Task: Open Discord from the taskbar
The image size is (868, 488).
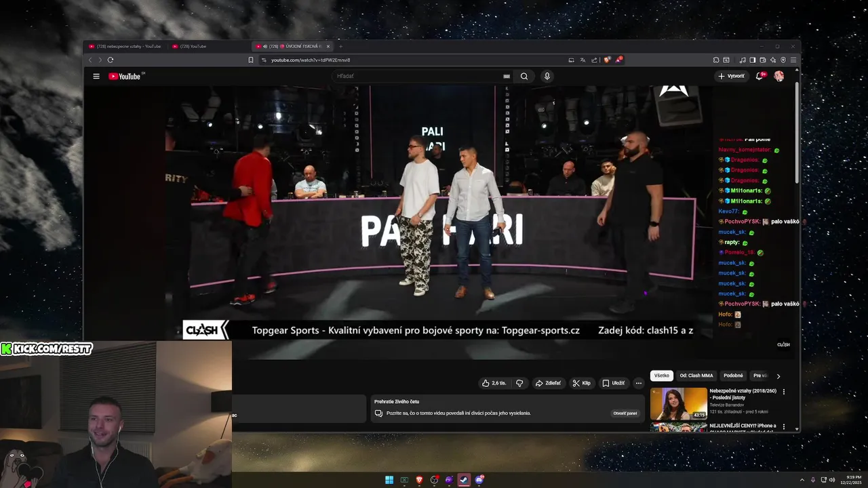Action: [x=479, y=480]
